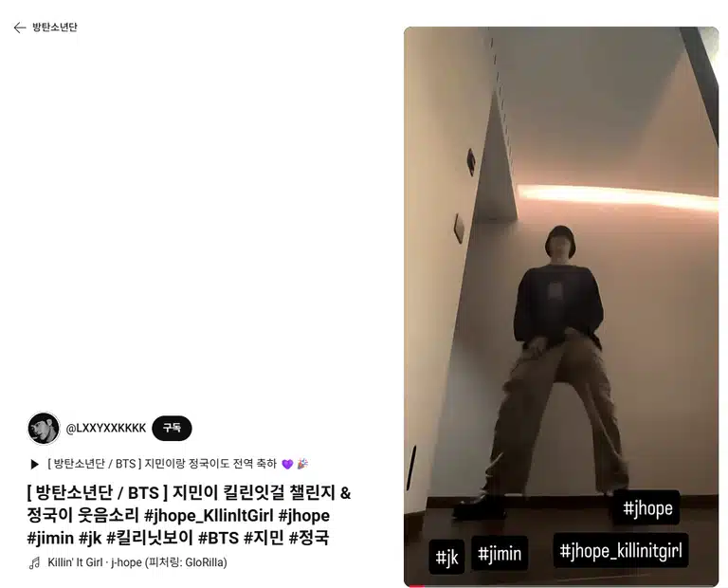
Task: Open the #킬리닛보이 hashtag in title
Action: (150, 538)
